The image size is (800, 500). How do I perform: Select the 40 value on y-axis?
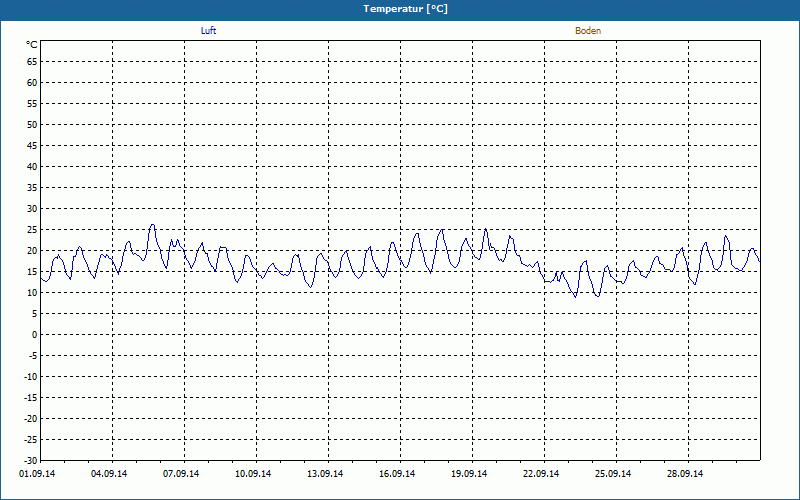[32, 167]
